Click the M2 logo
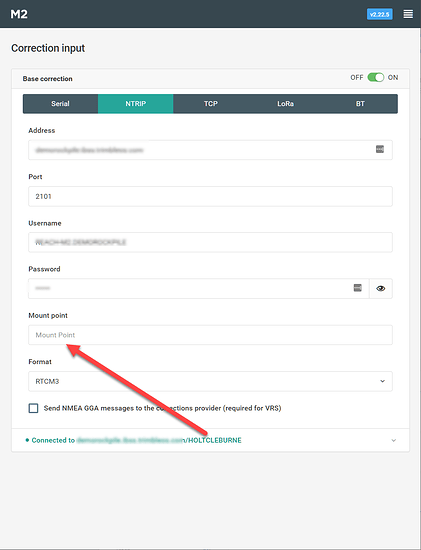 19,14
